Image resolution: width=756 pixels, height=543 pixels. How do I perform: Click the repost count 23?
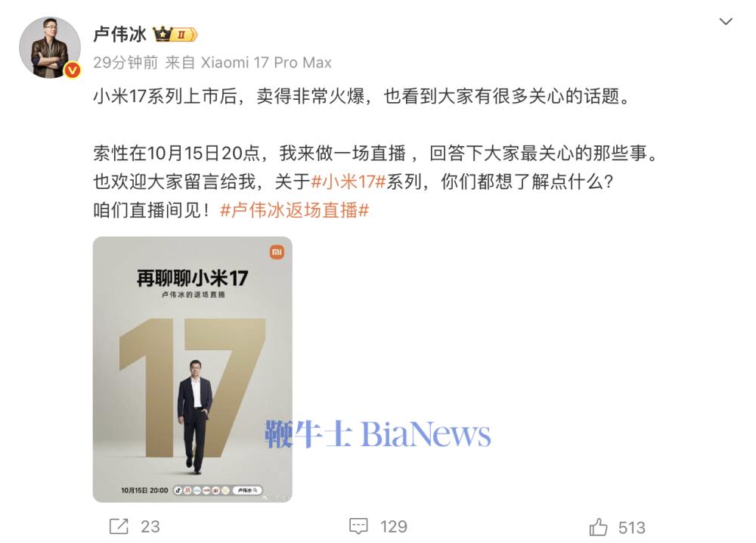150,526
